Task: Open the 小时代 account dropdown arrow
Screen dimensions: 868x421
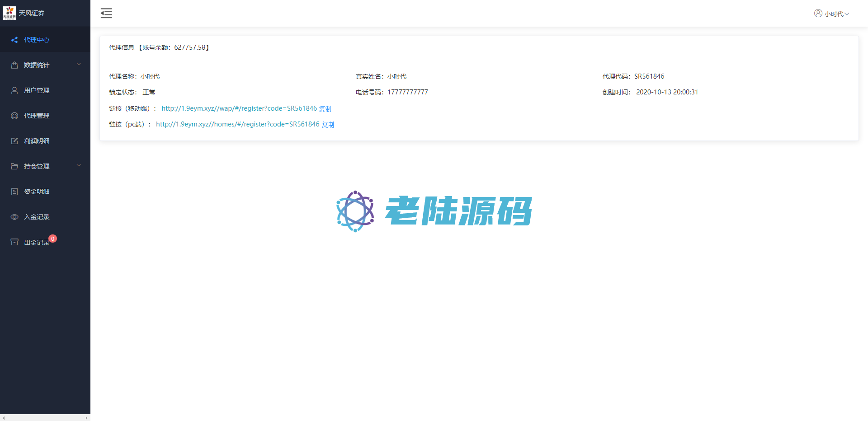Action: [847, 14]
